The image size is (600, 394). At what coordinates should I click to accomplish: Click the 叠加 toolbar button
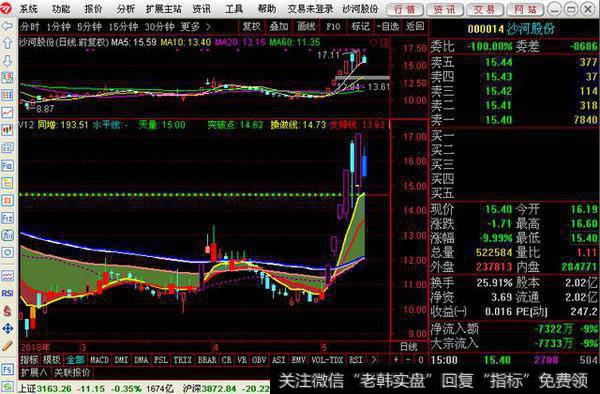point(279,26)
